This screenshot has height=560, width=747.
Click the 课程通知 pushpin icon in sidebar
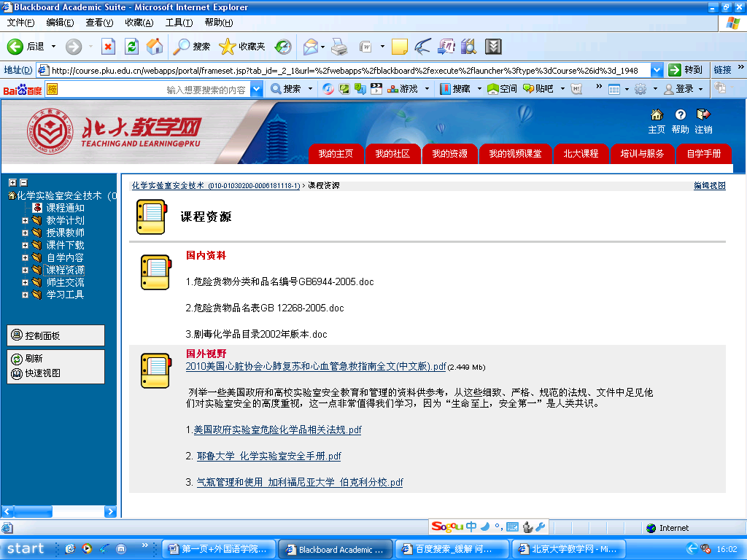tap(38, 208)
